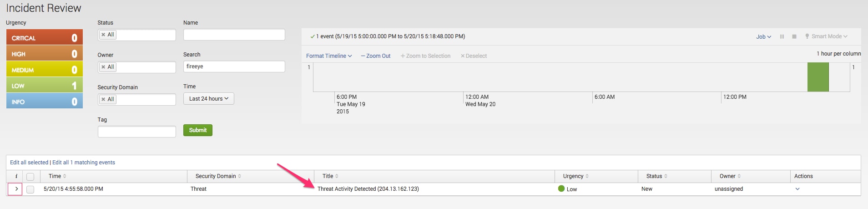Click the Tag input field
The height and width of the screenshot is (209, 868).
tap(137, 132)
